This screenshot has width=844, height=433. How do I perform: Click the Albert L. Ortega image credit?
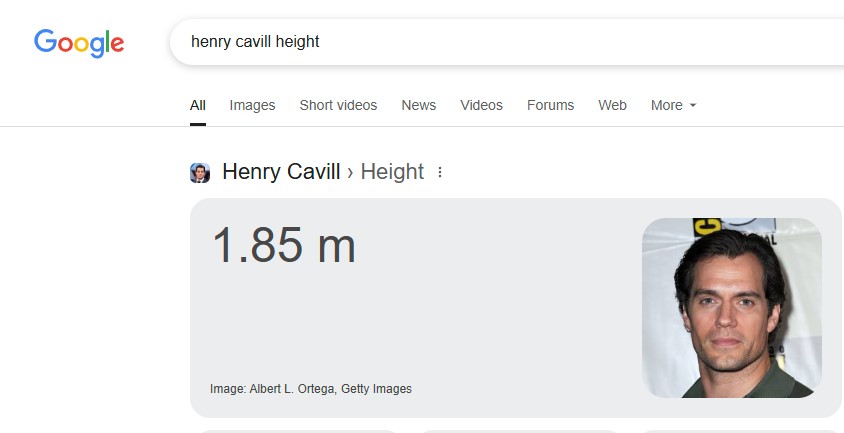tap(292, 389)
